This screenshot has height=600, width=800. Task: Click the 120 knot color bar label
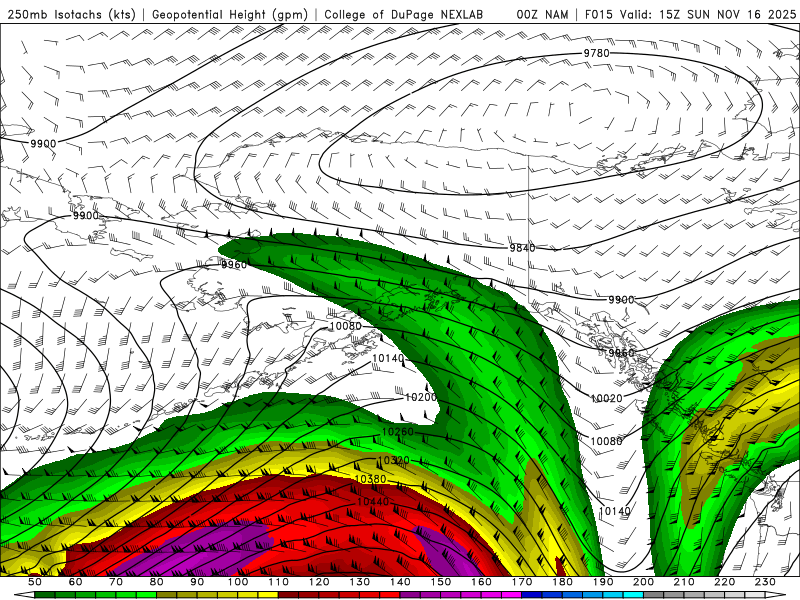pos(319,582)
